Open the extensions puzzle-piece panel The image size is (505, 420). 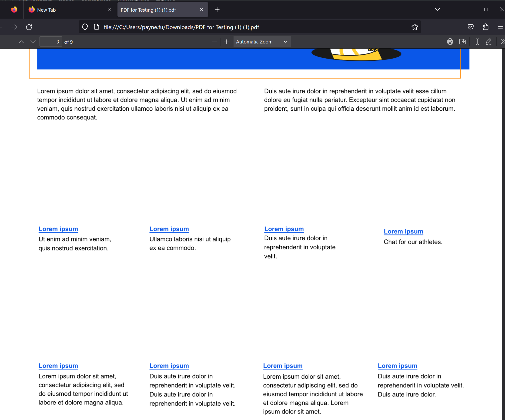[485, 27]
